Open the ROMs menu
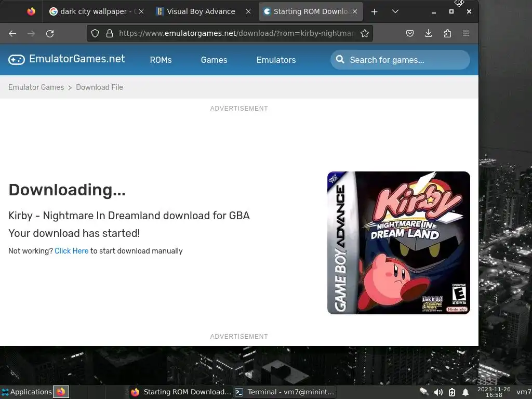Image resolution: width=532 pixels, height=399 pixels. (161, 60)
